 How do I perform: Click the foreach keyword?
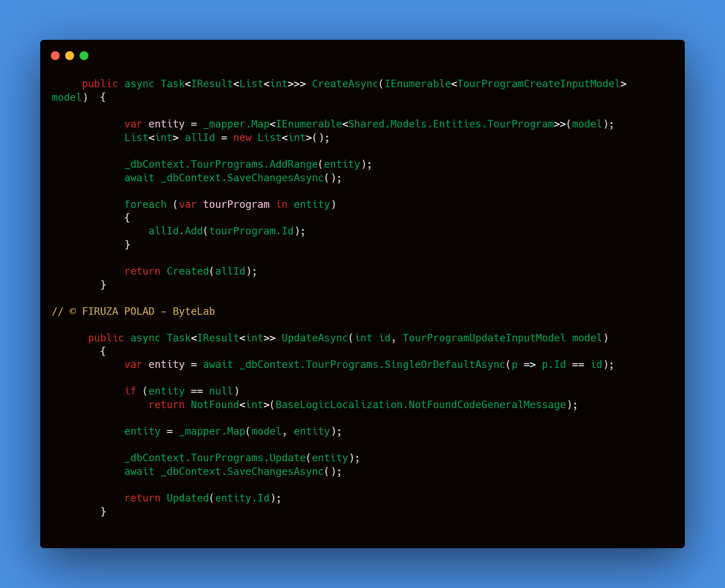point(145,204)
